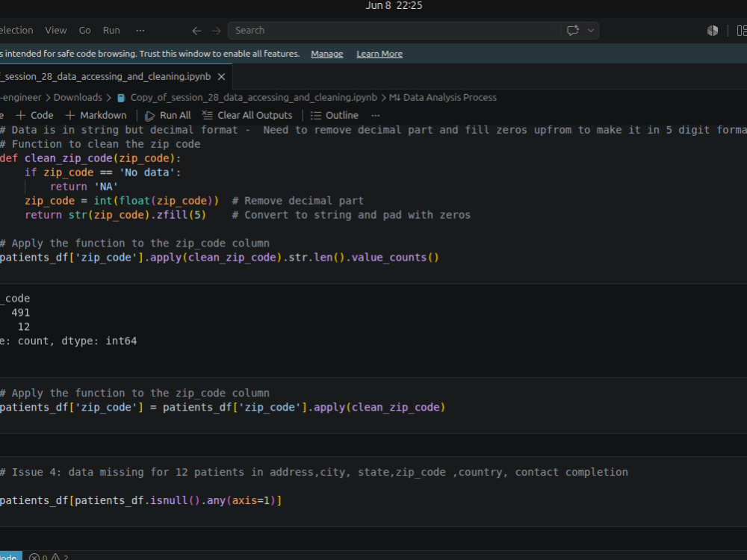The width and height of the screenshot is (747, 560).
Task: Click the patients_df zip_code assignment line
Action: (223, 408)
